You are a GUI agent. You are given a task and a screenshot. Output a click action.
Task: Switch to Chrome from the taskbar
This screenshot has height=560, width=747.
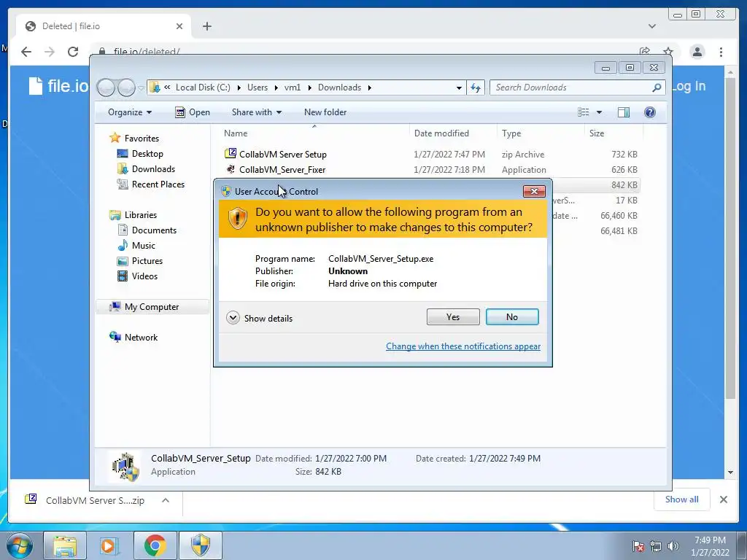(155, 545)
